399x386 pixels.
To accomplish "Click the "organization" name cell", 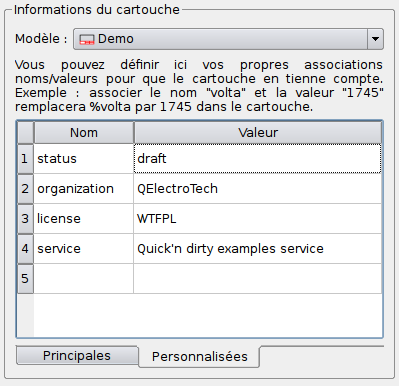I will point(84,189).
